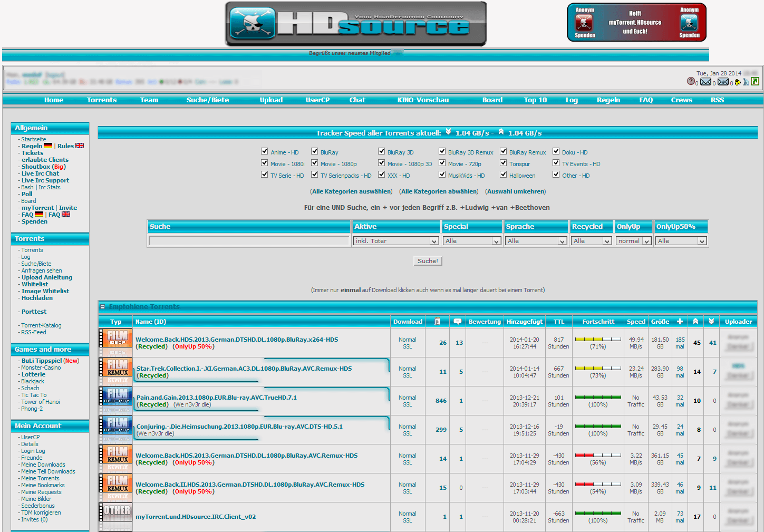Open Meine Bookmarks in Mein Account sidebar
The height and width of the screenshot is (532, 764).
point(43,485)
